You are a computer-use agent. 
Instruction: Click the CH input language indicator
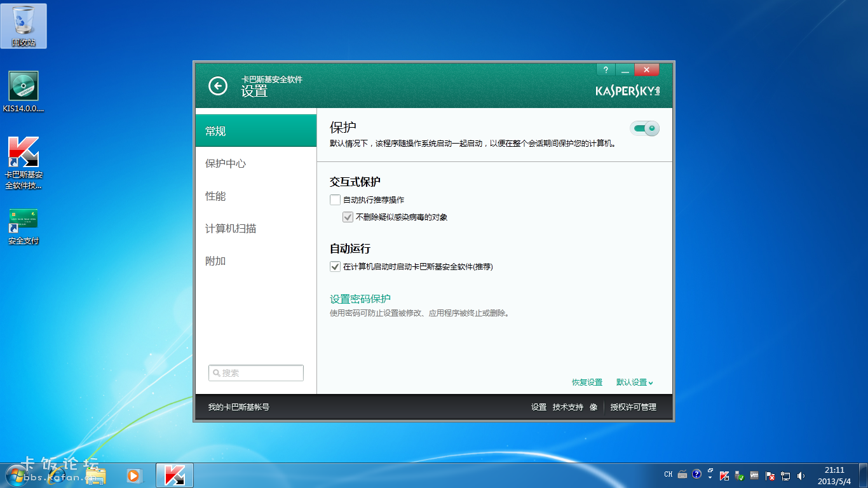click(668, 474)
